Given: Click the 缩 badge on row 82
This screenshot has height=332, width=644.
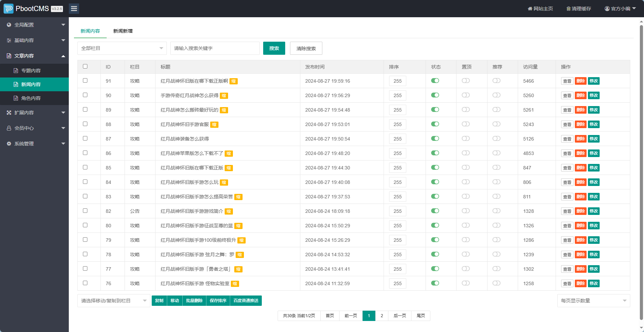Looking at the screenshot, I should pos(229,211).
